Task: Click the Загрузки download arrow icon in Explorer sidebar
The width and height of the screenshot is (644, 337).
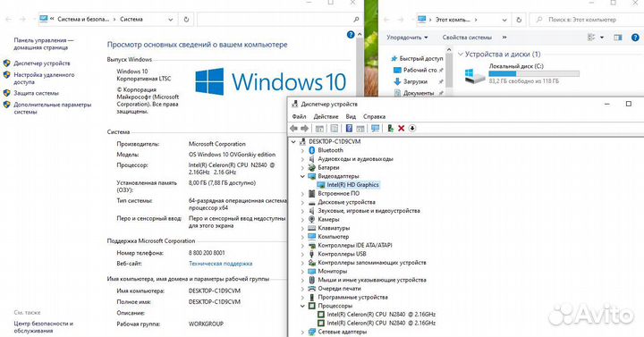Action: [397, 81]
